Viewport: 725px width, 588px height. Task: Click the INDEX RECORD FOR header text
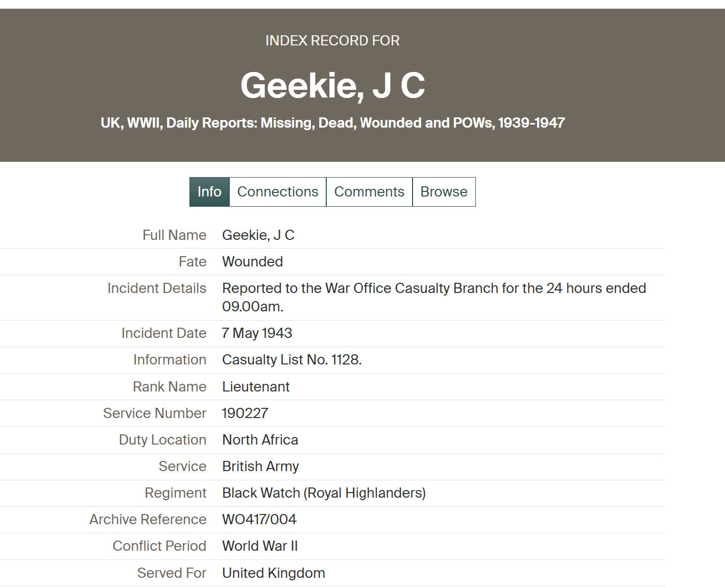point(332,41)
